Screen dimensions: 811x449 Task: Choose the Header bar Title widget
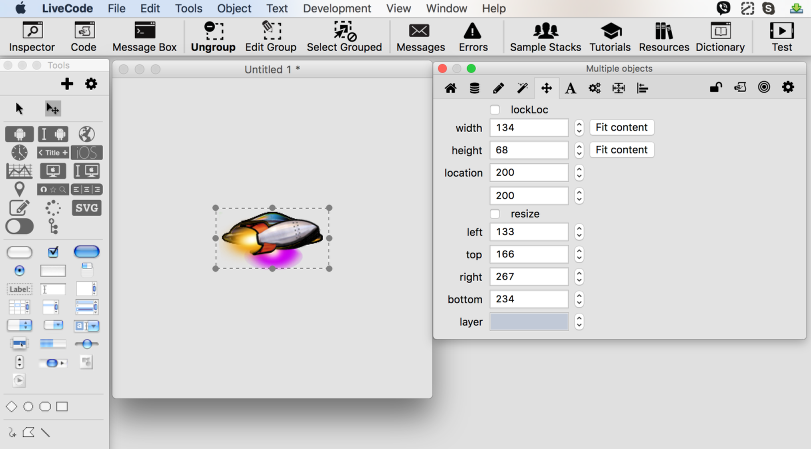(x=53, y=153)
